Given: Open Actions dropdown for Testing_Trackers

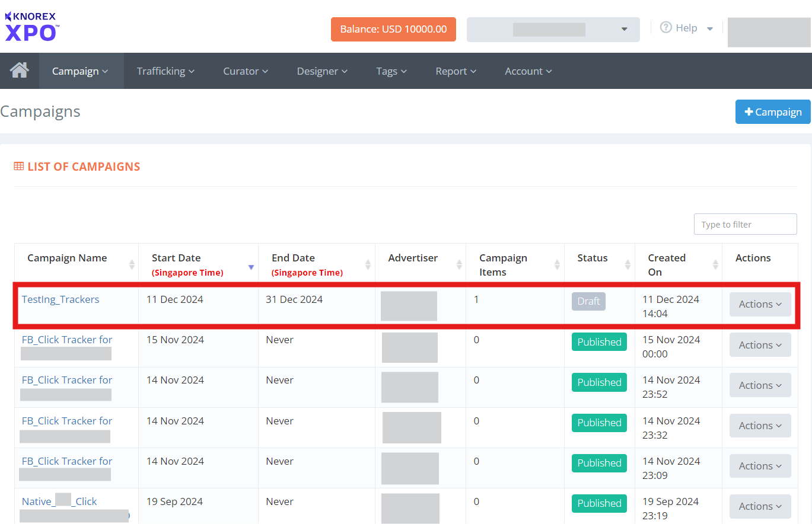Looking at the screenshot, I should 760,304.
